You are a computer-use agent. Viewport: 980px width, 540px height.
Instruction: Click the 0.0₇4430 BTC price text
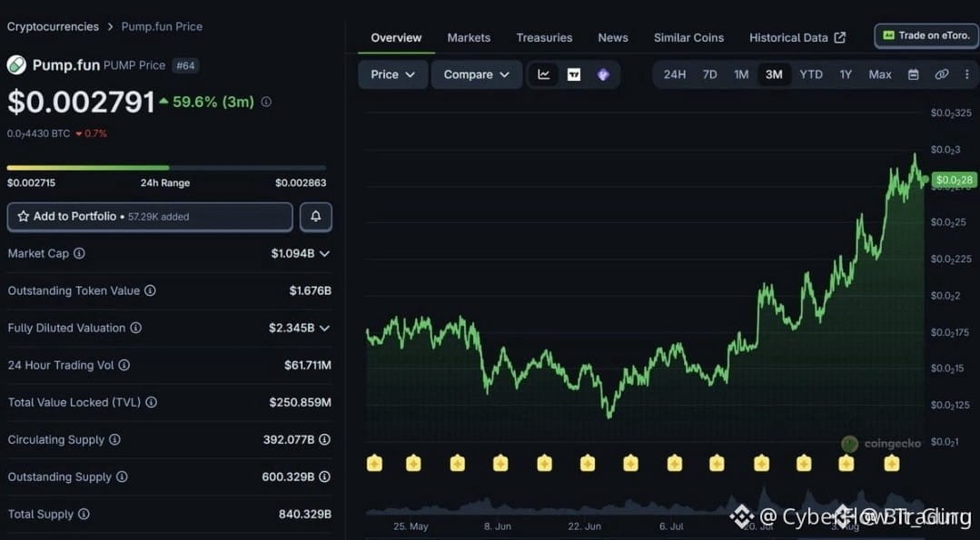coord(39,133)
